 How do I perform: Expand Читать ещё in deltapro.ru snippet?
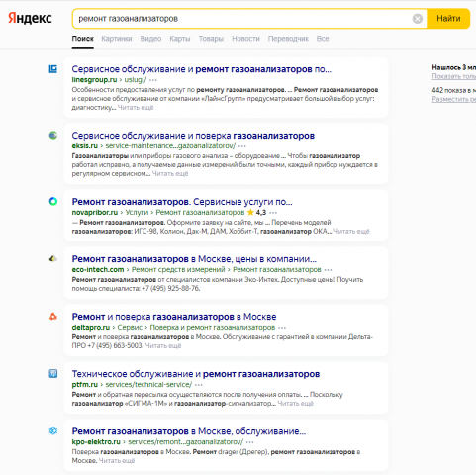point(163,346)
